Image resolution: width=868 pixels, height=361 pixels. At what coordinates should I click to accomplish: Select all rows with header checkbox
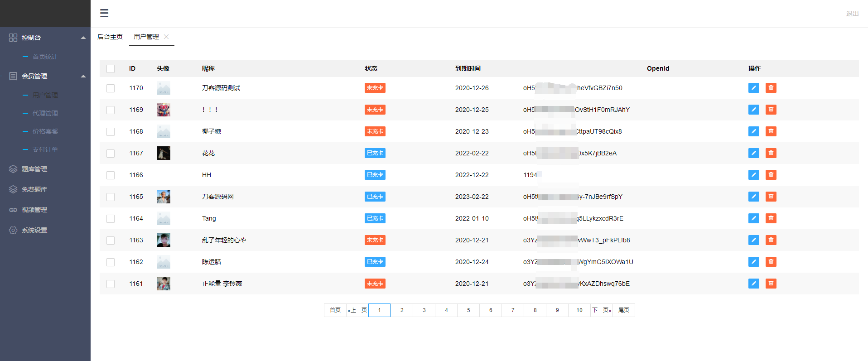click(x=111, y=69)
